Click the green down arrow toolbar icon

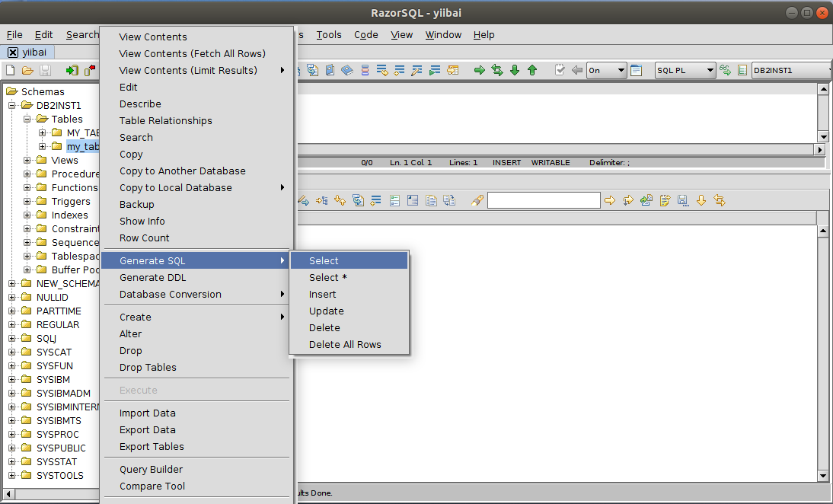click(x=515, y=70)
